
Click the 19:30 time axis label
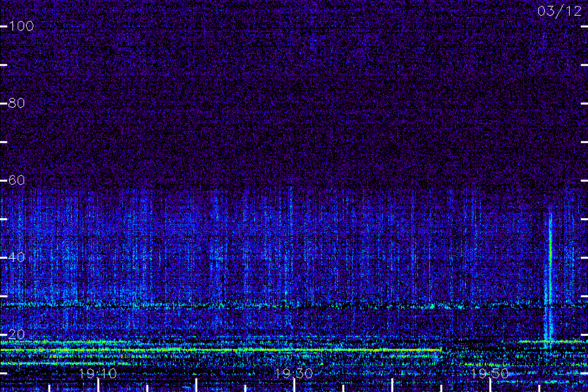(x=294, y=373)
